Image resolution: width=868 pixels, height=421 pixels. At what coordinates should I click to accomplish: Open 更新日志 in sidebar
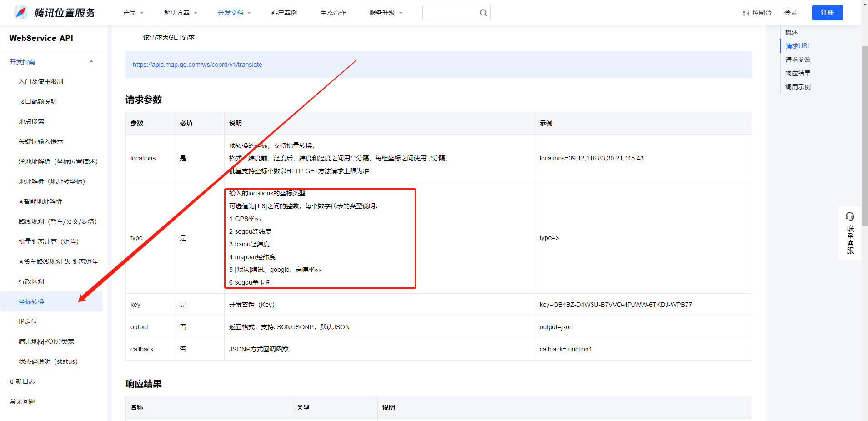[22, 381]
